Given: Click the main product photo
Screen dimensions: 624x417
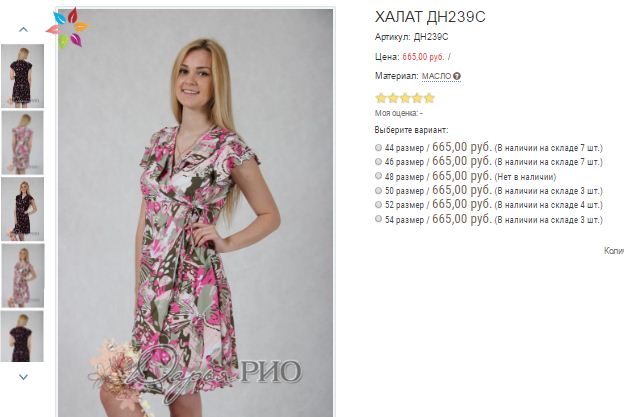Looking at the screenshot, I should point(195,212).
